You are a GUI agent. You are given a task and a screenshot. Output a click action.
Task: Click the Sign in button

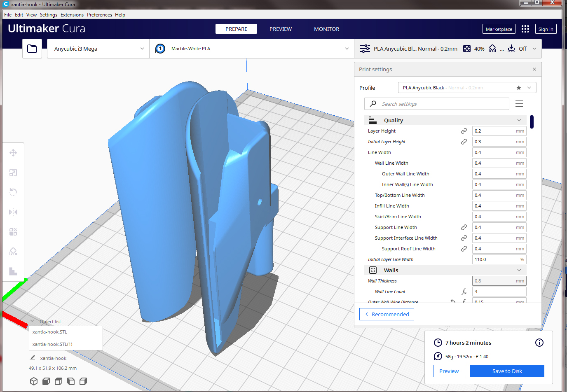(x=546, y=29)
